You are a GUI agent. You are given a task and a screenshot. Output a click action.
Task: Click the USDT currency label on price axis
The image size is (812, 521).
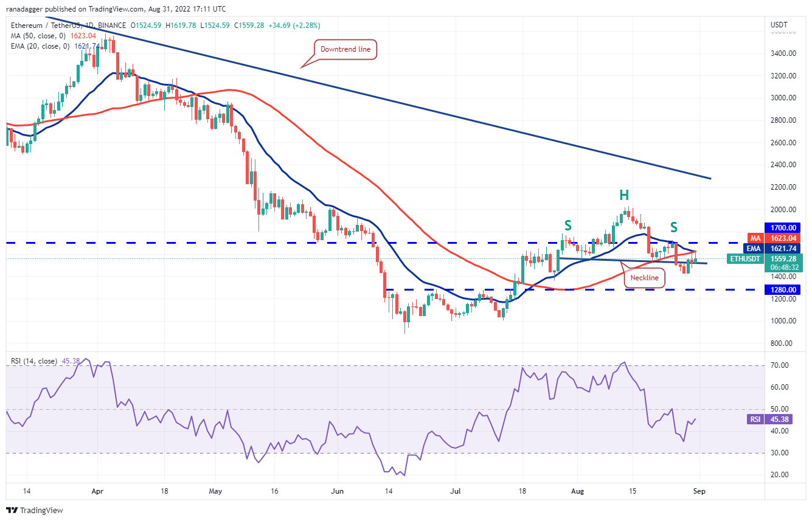point(779,25)
